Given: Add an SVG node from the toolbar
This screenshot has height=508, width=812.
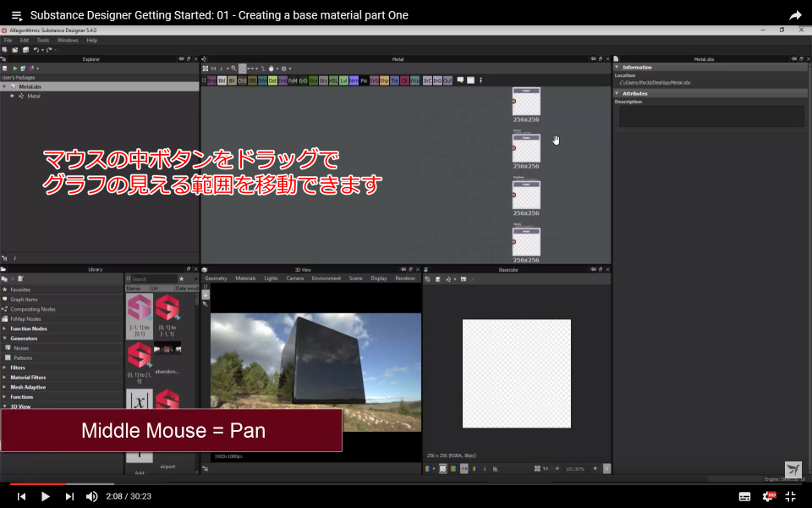Looking at the screenshot, I should [x=374, y=81].
